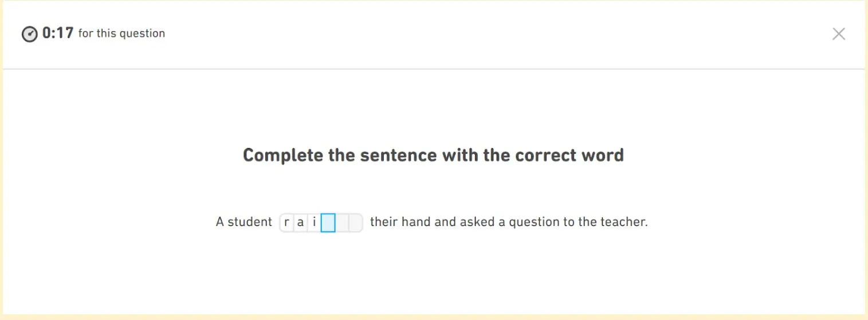The image size is (868, 320).
Task: Click the 0:17 countdown time
Action: pyautogui.click(x=58, y=33)
